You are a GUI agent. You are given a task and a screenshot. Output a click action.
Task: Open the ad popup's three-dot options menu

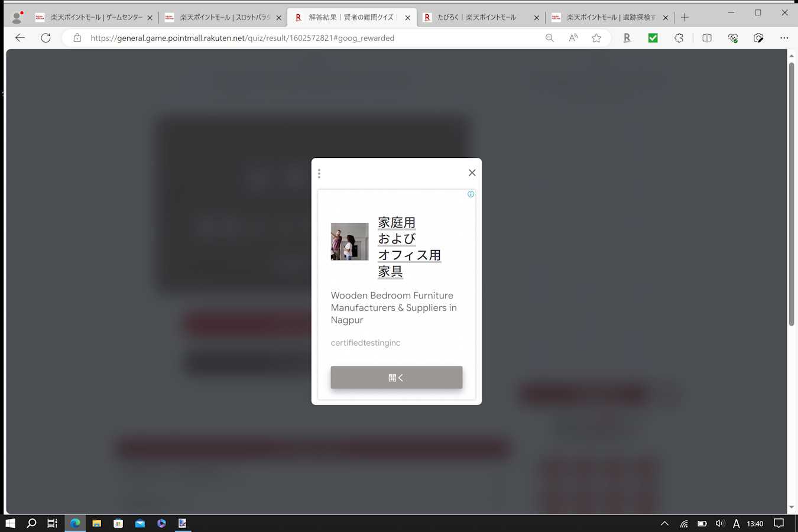[319, 173]
